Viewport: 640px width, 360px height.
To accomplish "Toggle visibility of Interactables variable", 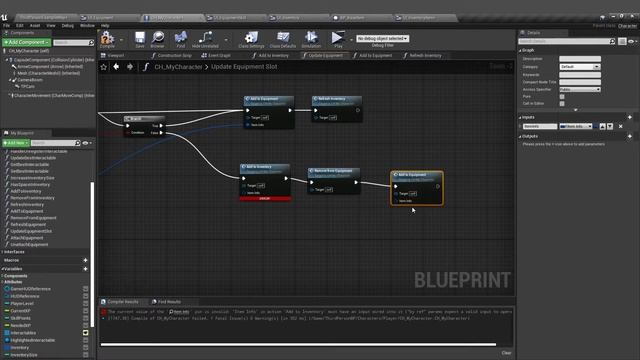I will pyautogui.click(x=86, y=333).
